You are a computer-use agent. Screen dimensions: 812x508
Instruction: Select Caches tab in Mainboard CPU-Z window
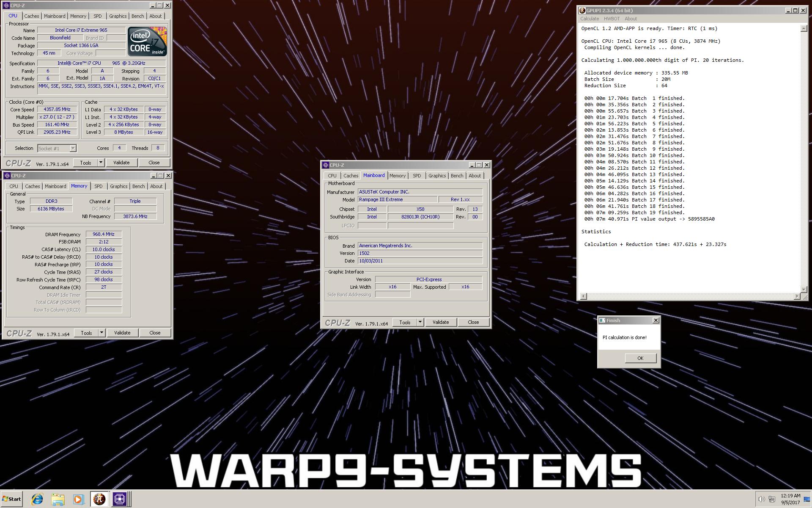[x=351, y=176]
